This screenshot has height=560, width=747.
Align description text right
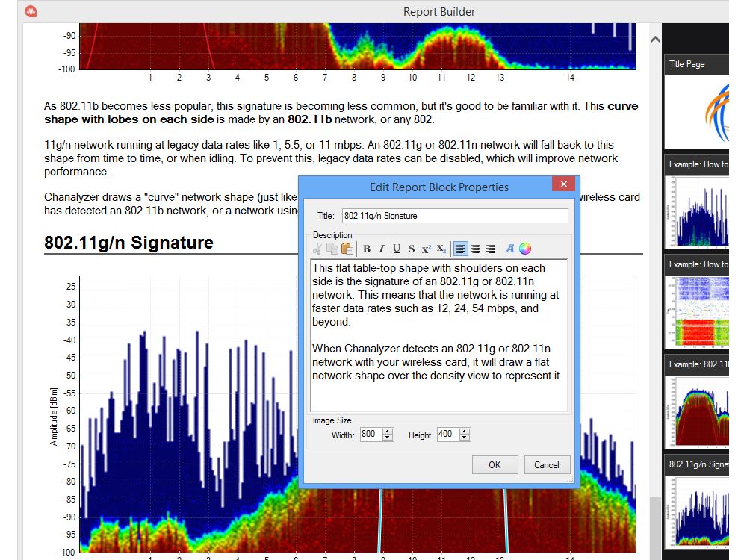click(x=490, y=249)
